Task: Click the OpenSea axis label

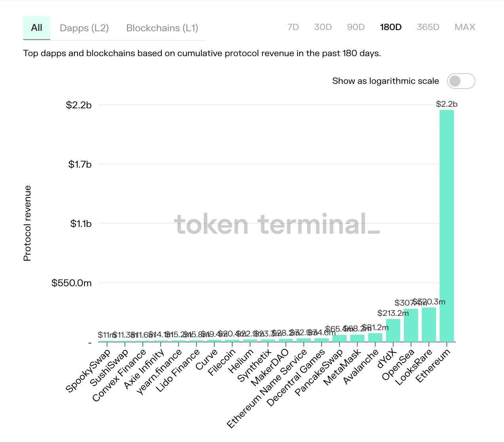Action: tap(398, 365)
